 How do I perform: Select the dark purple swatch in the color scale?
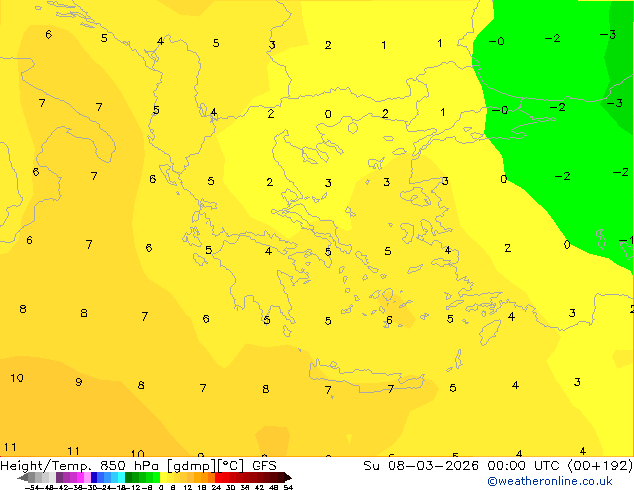[59, 477]
